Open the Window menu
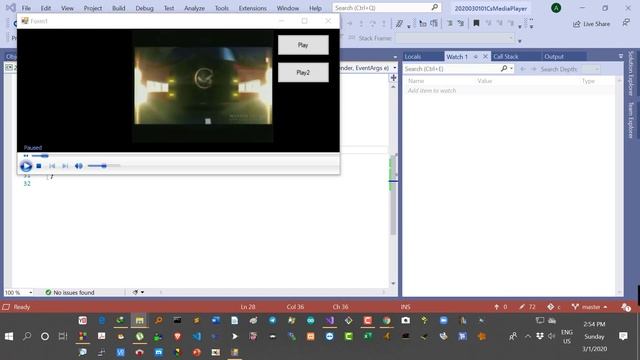The width and height of the screenshot is (640, 360). tap(288, 8)
